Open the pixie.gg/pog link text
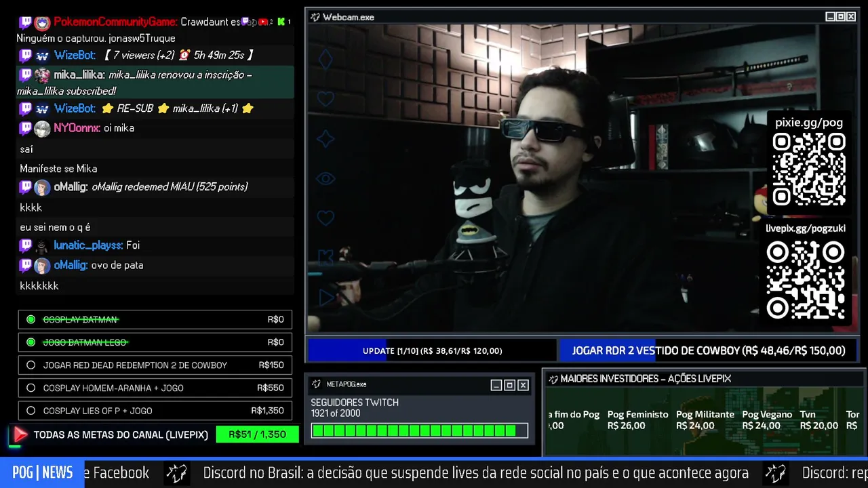Viewport: 868px width, 488px height. [x=809, y=123]
